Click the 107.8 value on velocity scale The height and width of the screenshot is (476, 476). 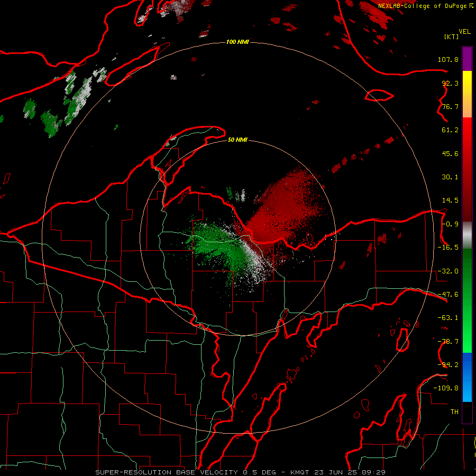tap(448, 59)
